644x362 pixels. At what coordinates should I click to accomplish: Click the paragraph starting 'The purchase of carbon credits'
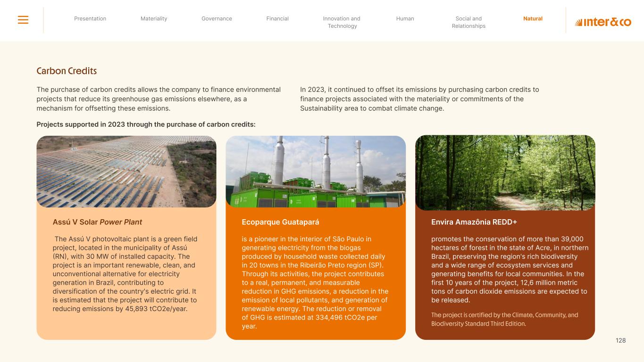(159, 99)
